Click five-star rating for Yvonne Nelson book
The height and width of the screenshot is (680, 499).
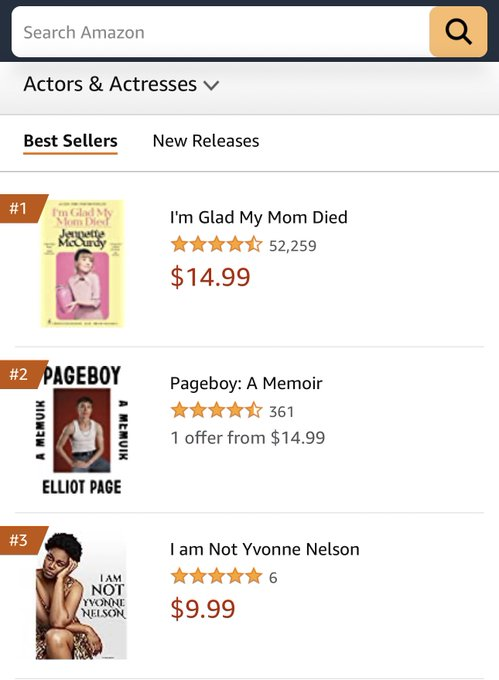point(216,577)
